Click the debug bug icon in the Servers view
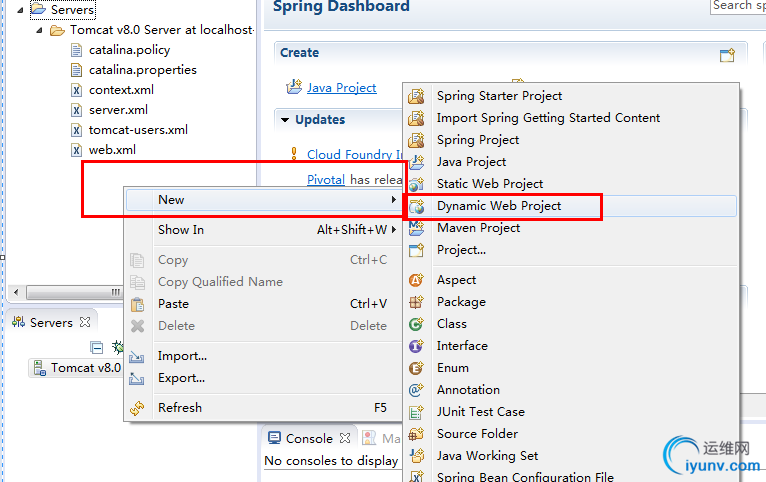This screenshot has width=766, height=482. 118,347
